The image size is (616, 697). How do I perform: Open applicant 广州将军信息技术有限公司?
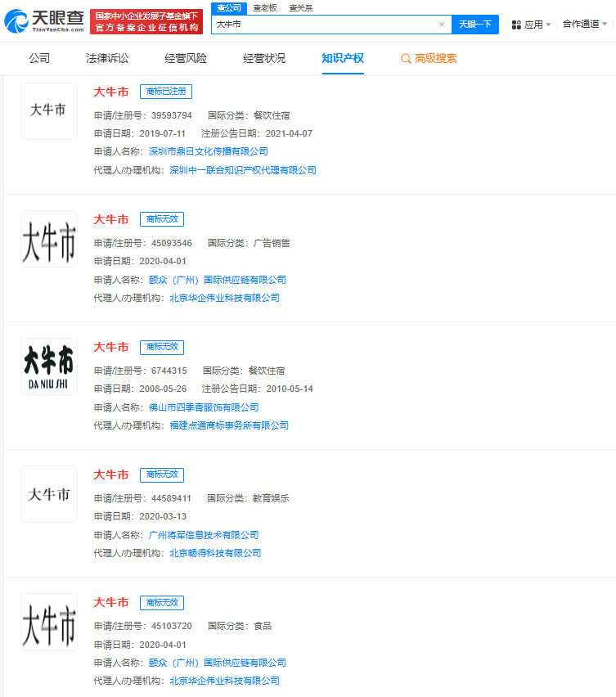[x=204, y=535]
